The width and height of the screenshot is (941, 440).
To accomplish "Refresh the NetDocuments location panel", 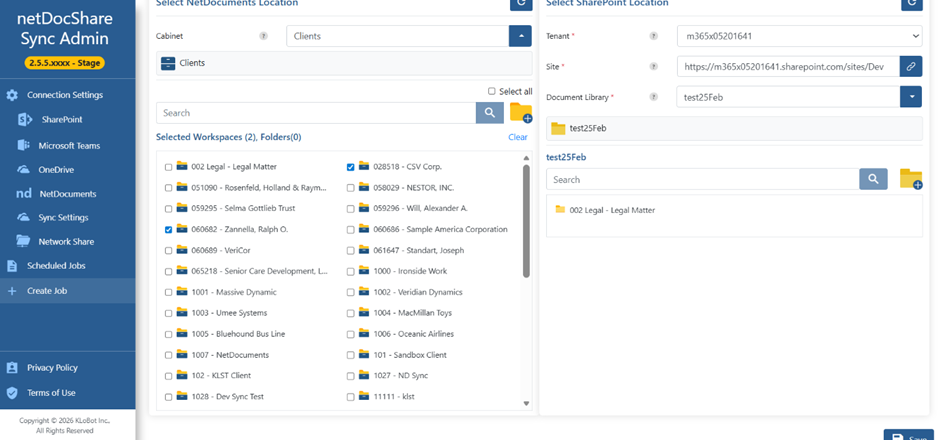I will pyautogui.click(x=521, y=4).
